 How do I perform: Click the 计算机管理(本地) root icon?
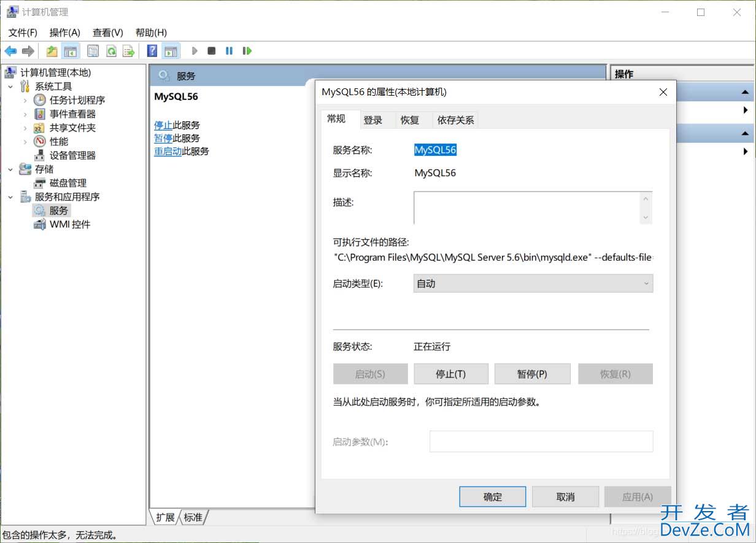pos(10,73)
